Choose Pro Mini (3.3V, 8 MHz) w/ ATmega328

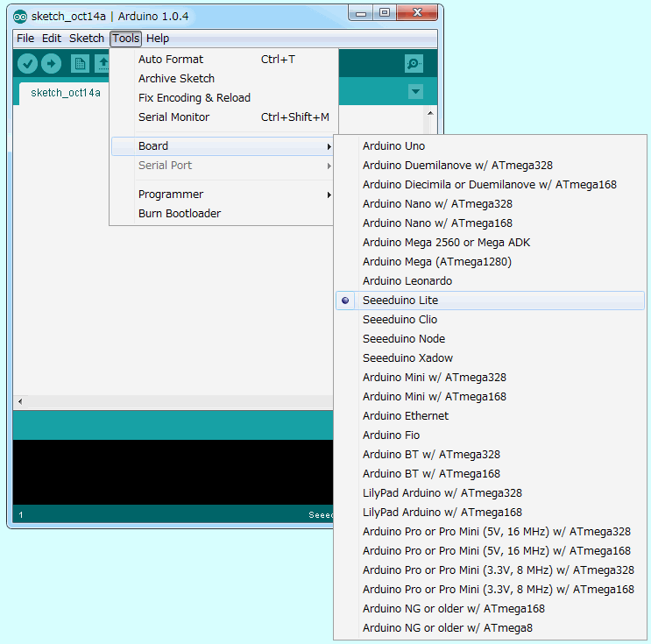click(490, 570)
